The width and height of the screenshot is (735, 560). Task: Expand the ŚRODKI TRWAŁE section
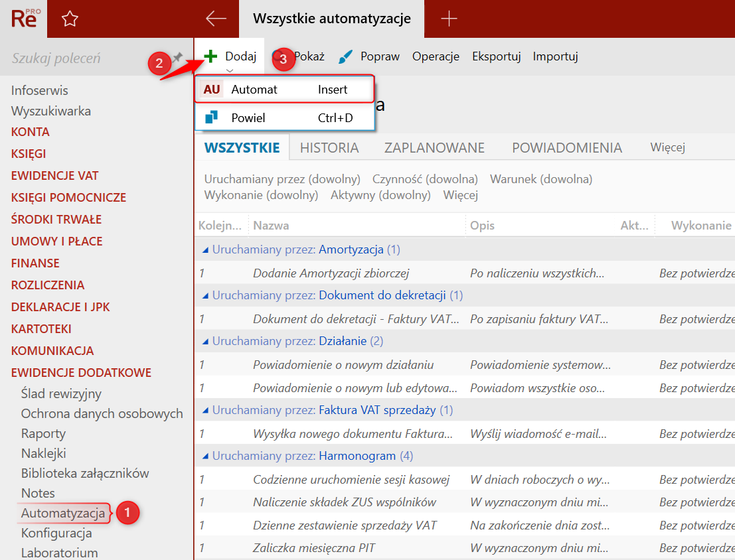coord(56,220)
